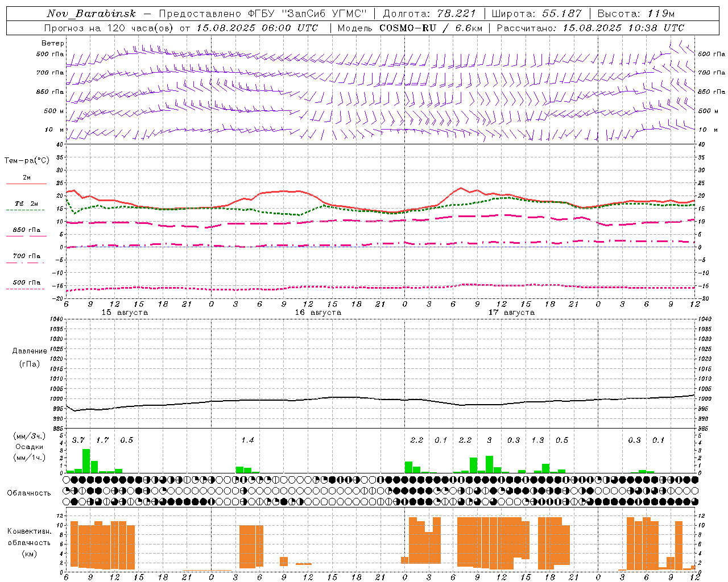728x582 pixels.
Task: Click the Прогноз на 120 часа(ов) text
Action: pos(110,28)
